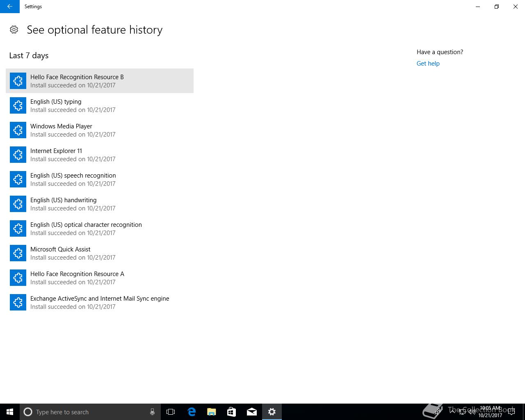
Task: Click install status under Microsoft Quick Assist
Action: pos(73,258)
